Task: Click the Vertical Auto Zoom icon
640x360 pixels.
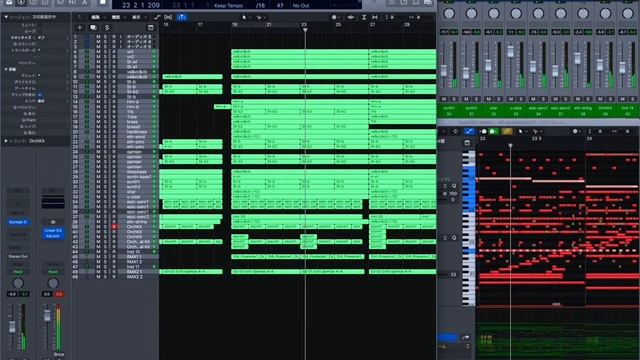Action: tap(364, 17)
